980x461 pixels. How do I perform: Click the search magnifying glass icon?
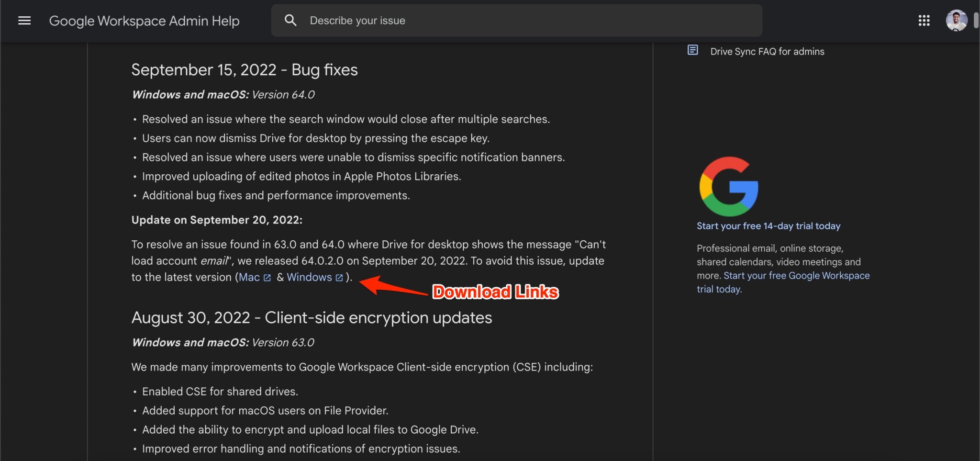pos(291,20)
